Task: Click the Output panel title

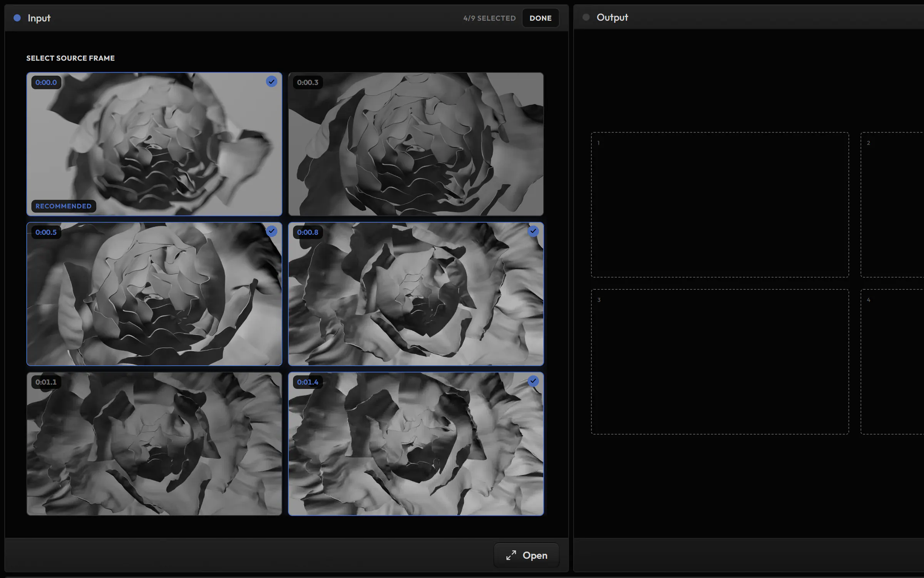Action: coord(612,17)
